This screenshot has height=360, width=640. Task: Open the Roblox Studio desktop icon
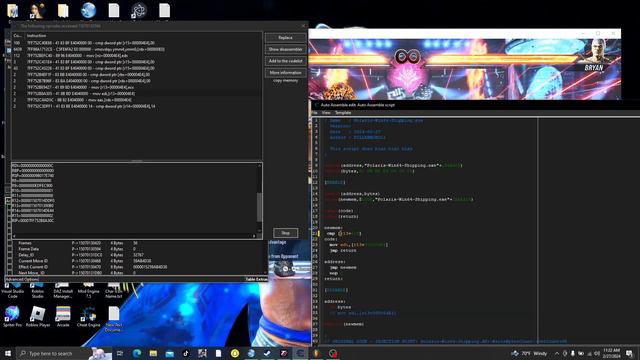[38, 290]
